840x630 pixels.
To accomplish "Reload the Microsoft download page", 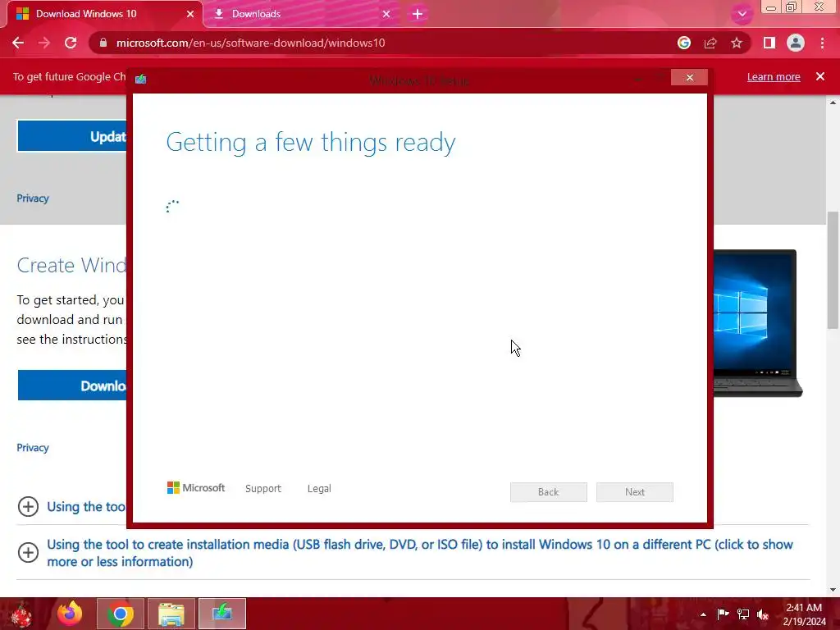I will point(71,43).
